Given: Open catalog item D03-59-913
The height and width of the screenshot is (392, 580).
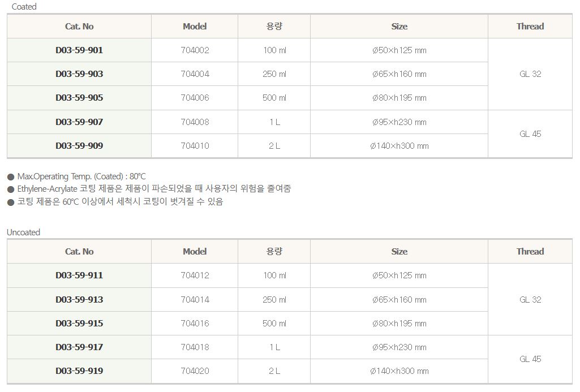Looking at the screenshot, I should pos(79,300).
